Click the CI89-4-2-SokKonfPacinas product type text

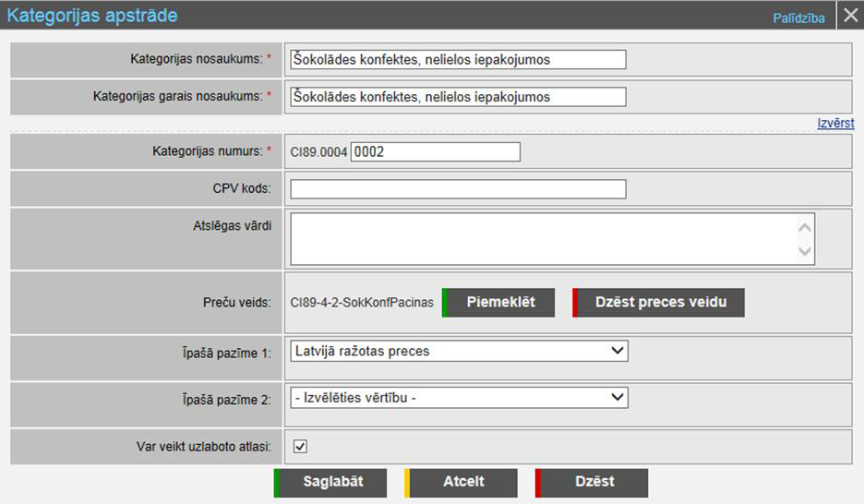coord(362,303)
